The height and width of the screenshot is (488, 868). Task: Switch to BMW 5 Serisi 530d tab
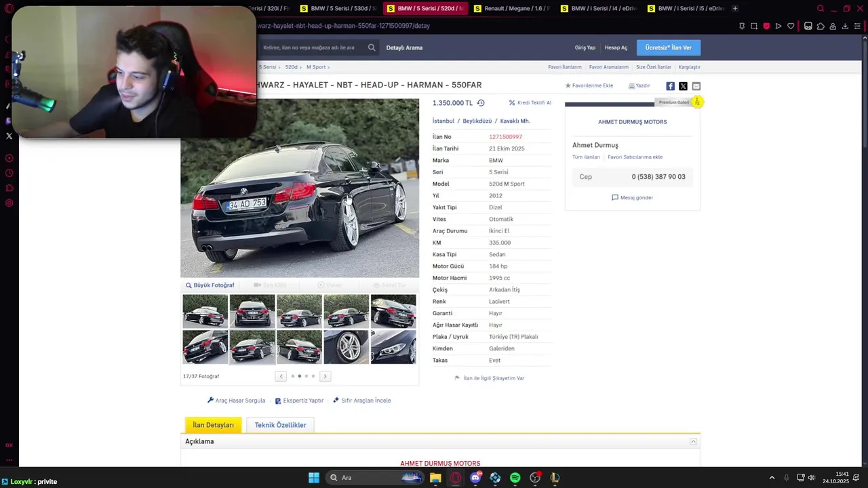pos(338,8)
